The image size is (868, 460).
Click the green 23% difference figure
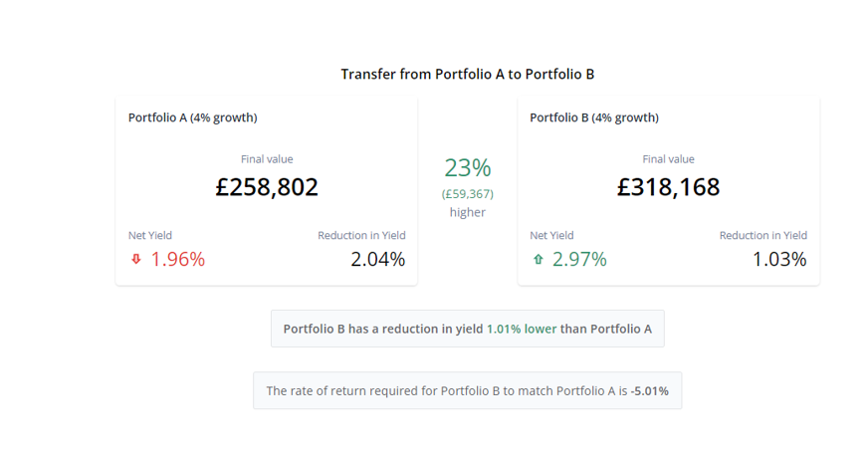468,168
